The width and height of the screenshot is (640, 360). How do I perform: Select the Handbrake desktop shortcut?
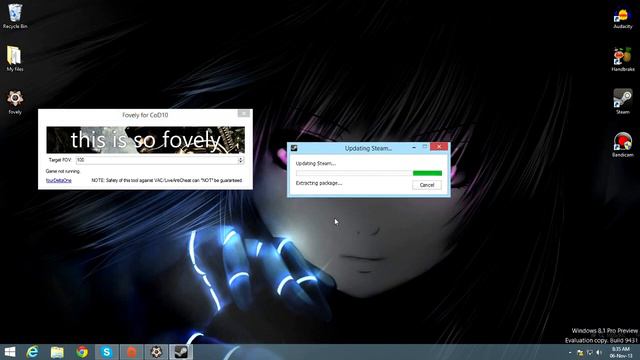pos(622,60)
